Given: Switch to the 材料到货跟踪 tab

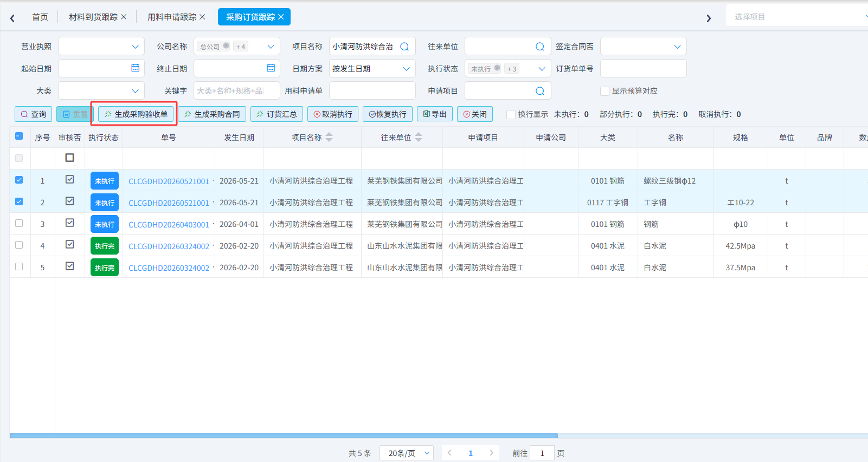Looking at the screenshot, I should (93, 17).
